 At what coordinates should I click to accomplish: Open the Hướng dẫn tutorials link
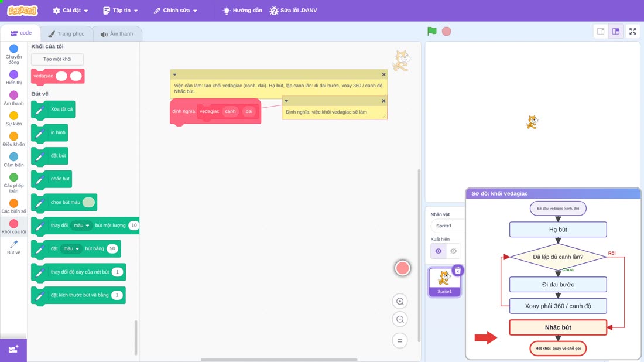coord(242,11)
